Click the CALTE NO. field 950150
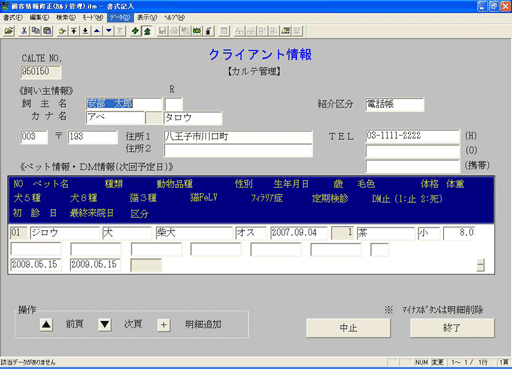This screenshot has height=369, width=512. pos(41,72)
